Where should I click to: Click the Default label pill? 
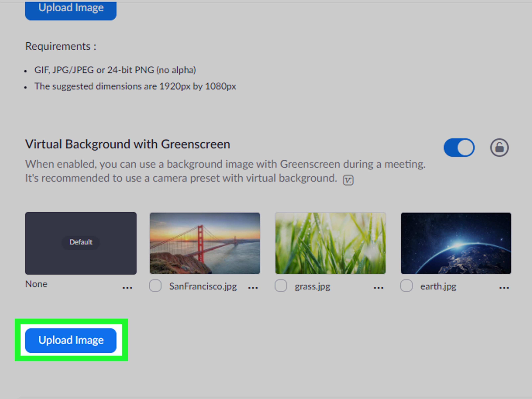(81, 242)
